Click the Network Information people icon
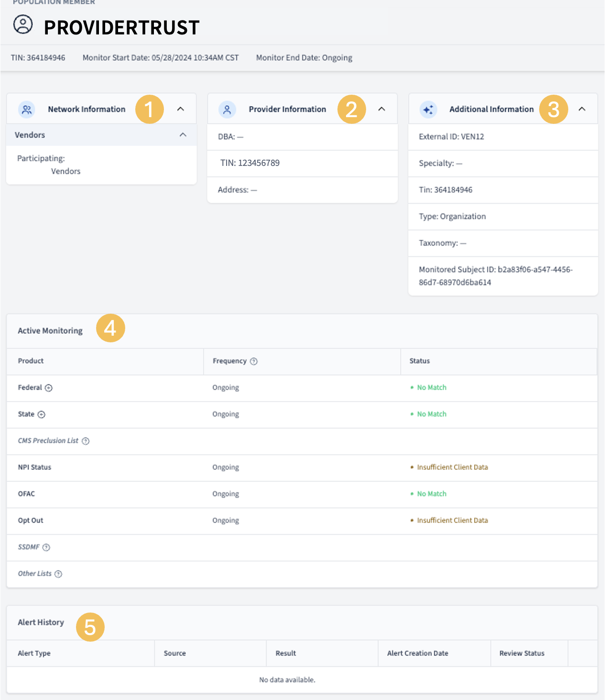The image size is (607, 700). [x=27, y=109]
